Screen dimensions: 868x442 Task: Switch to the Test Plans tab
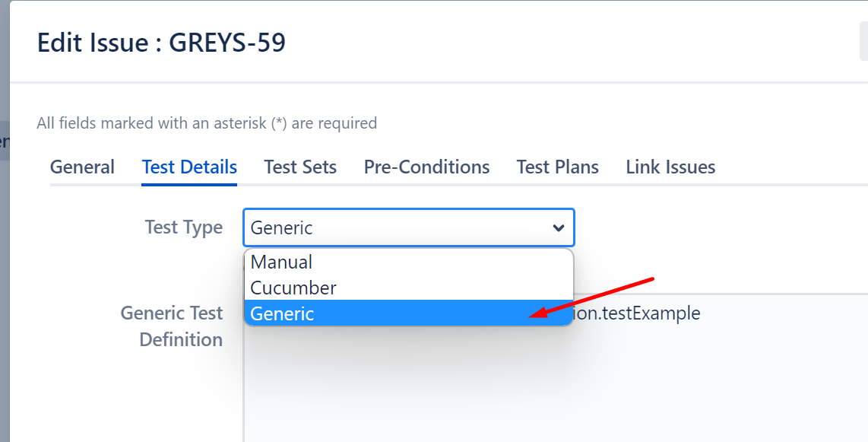click(557, 167)
